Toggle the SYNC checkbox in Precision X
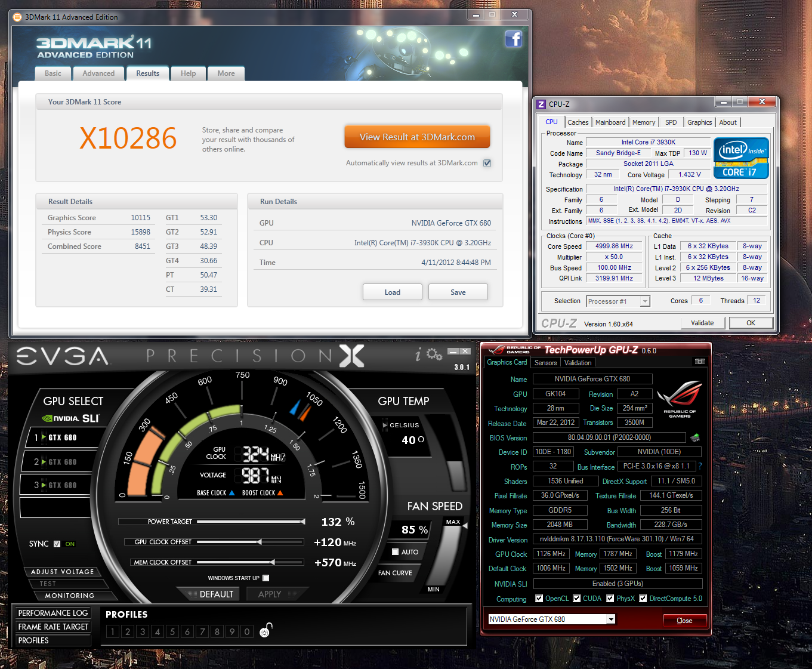 coord(57,544)
